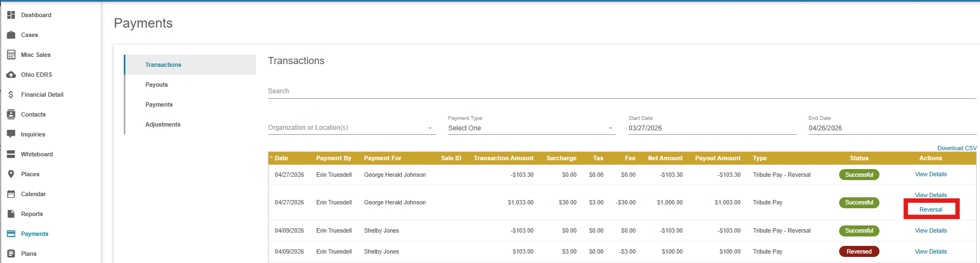Screen dimensions: 980x263
Task: Click the Download CSV link
Action: pos(957,148)
